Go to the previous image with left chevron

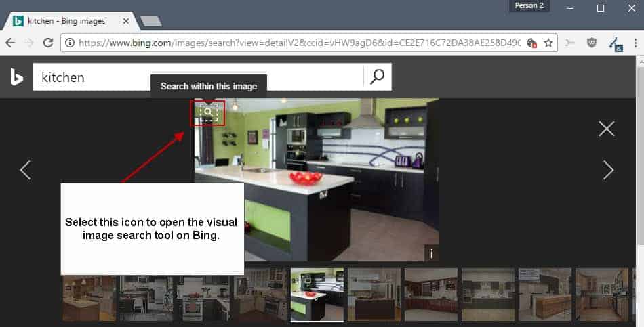pyautogui.click(x=25, y=171)
